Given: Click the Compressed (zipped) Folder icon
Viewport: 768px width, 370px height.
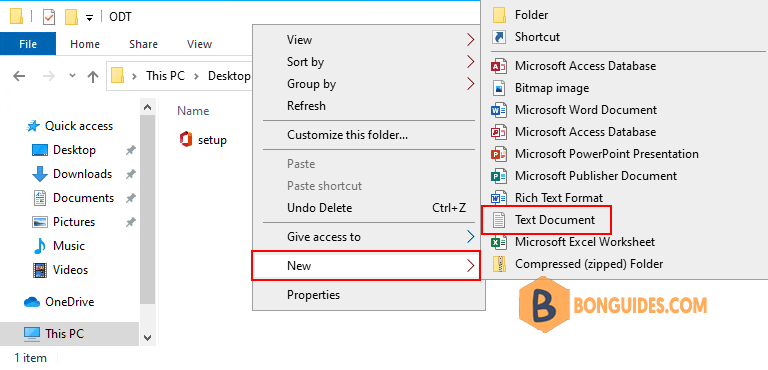Looking at the screenshot, I should pos(498,264).
